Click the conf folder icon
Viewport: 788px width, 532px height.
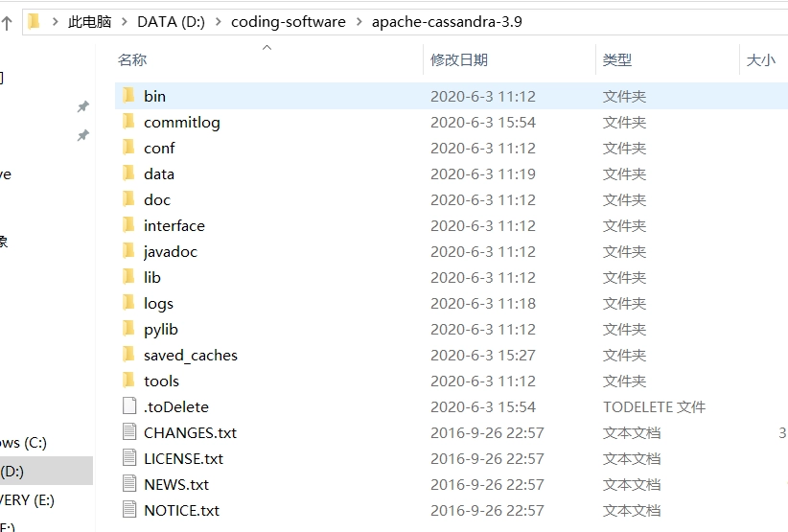128,148
